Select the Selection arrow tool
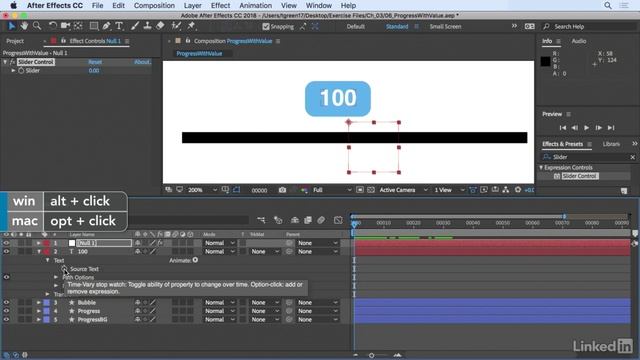 click(11, 26)
